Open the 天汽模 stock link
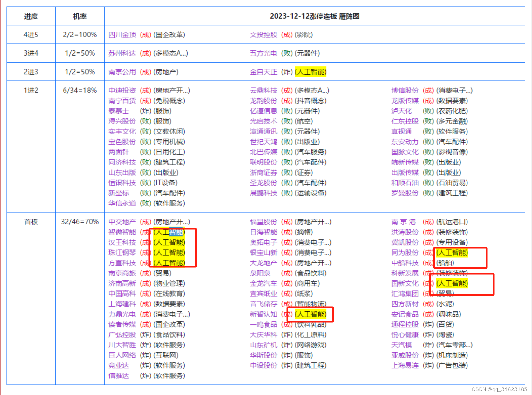Image resolution: width=532 pixels, height=395 pixels. click(x=402, y=345)
